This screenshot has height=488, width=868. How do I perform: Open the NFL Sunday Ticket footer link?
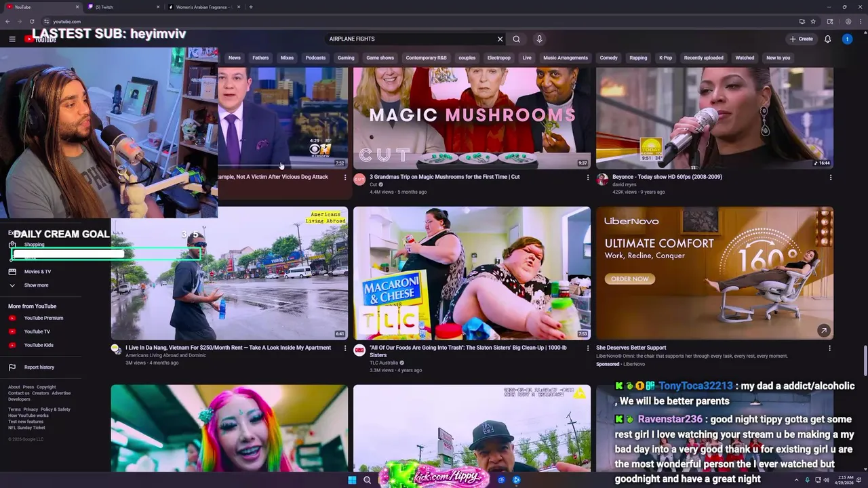coord(26,428)
